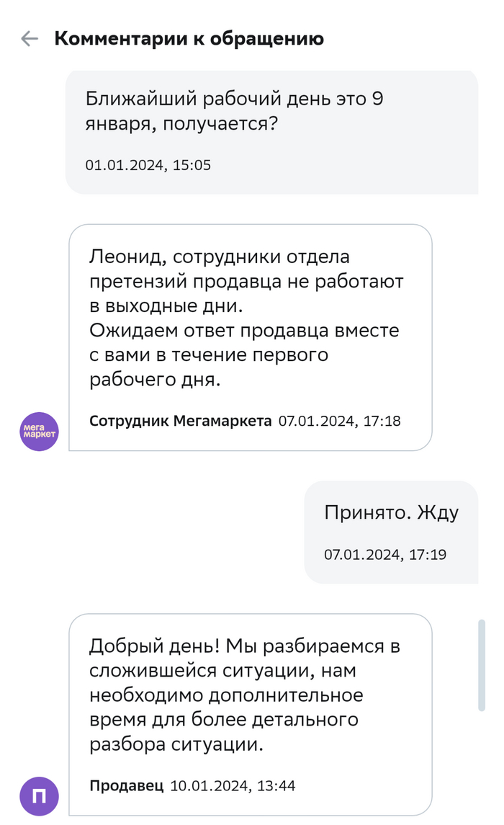Screen dimensions: 504x825
Task: Tap the name "Леонид" in the employee reply
Action: (x=120, y=257)
